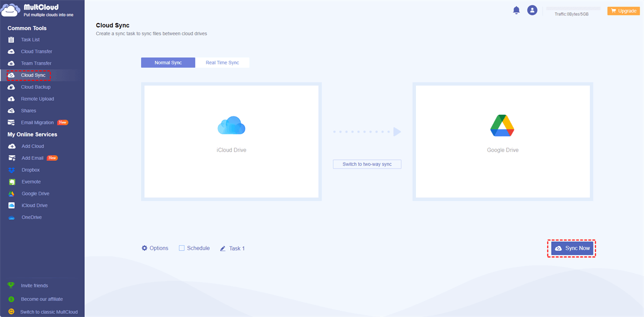The height and width of the screenshot is (317, 644).
Task: Click the Upgrade button
Action: tap(623, 11)
